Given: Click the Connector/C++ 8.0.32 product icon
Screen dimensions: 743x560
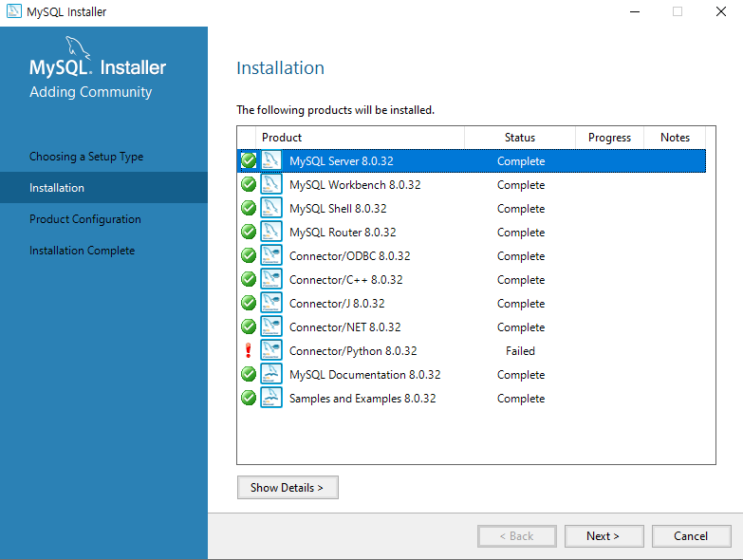Looking at the screenshot, I should [x=271, y=279].
